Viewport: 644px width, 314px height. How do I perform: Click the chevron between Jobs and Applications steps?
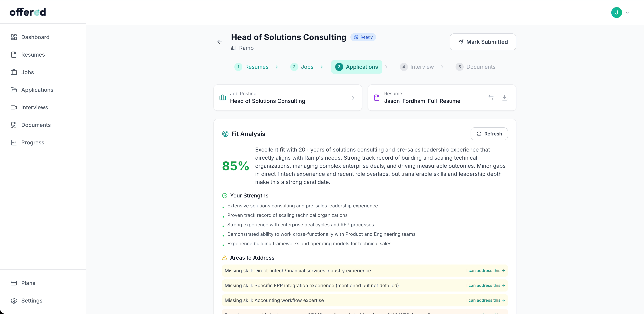322,67
